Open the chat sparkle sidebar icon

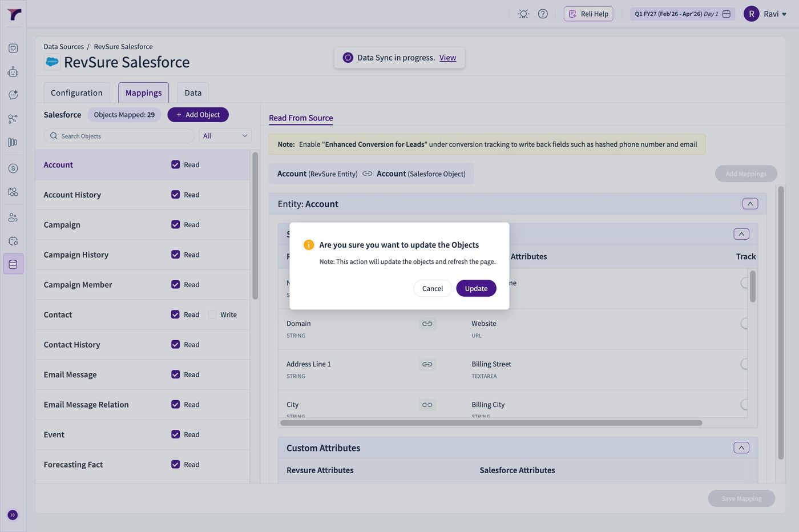[x=13, y=95]
